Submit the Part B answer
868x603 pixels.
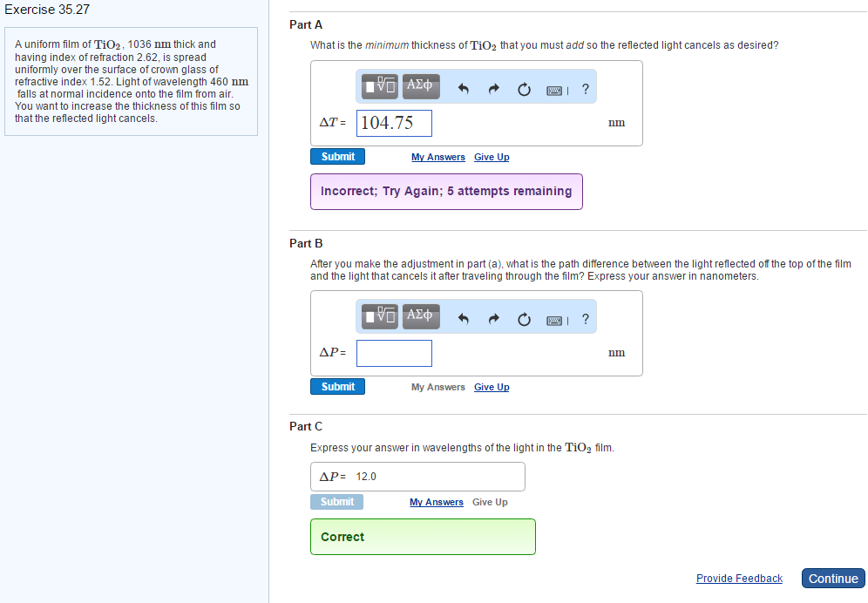[x=337, y=387]
